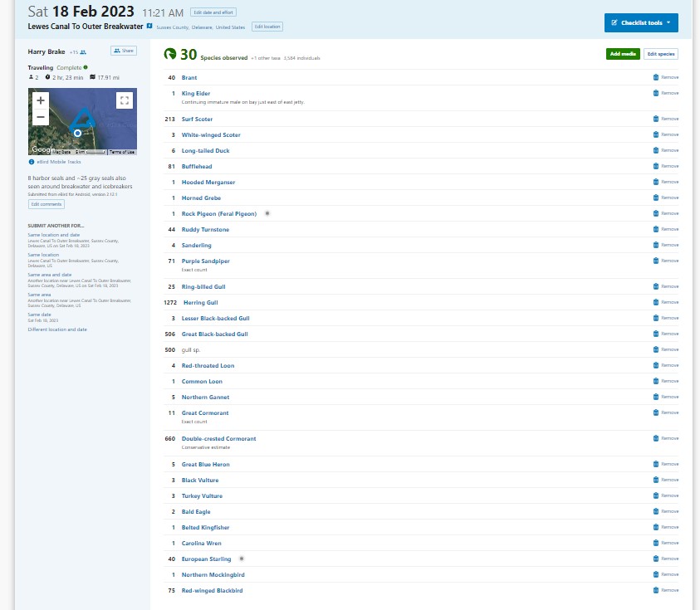The height and width of the screenshot is (610, 700).
Task: Open the Checklist tools dropdown
Action: click(641, 22)
